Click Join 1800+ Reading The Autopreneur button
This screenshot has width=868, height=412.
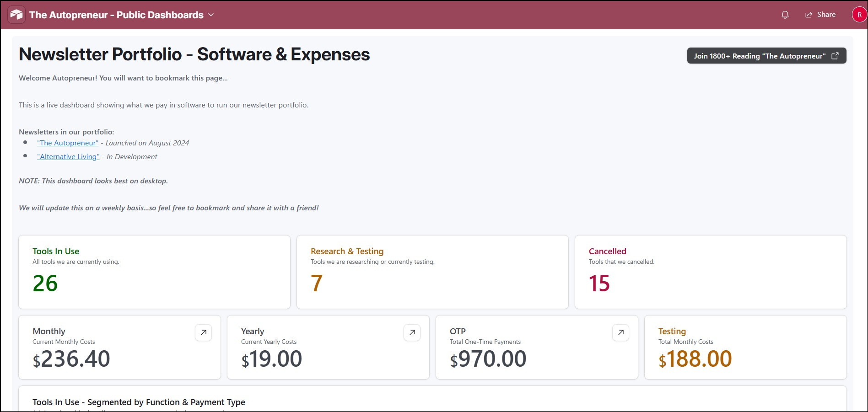766,56
